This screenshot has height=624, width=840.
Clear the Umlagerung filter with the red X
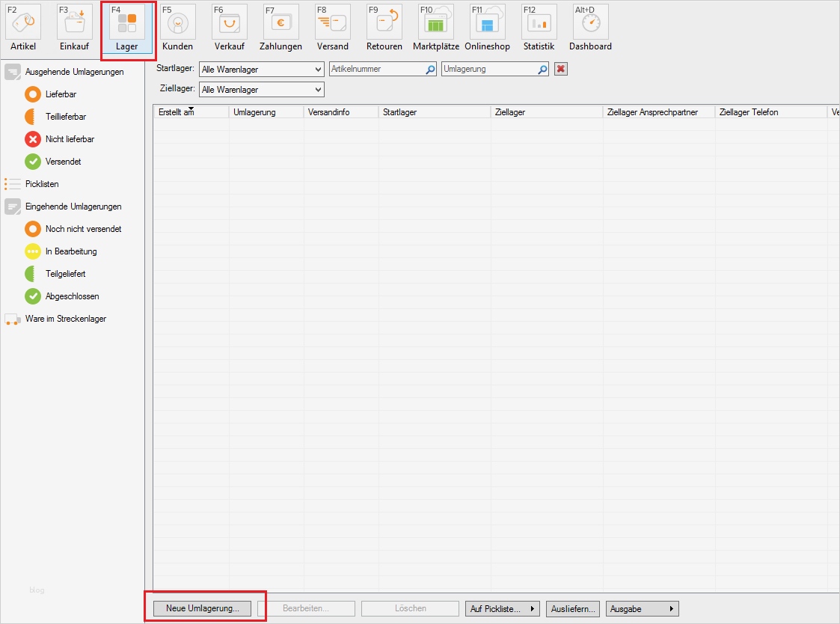coord(560,68)
